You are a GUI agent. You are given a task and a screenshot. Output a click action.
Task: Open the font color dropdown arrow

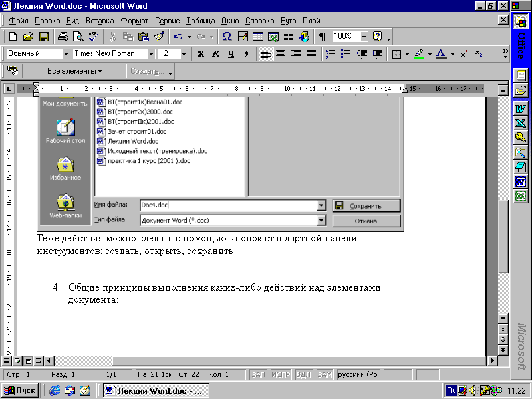pos(452,54)
